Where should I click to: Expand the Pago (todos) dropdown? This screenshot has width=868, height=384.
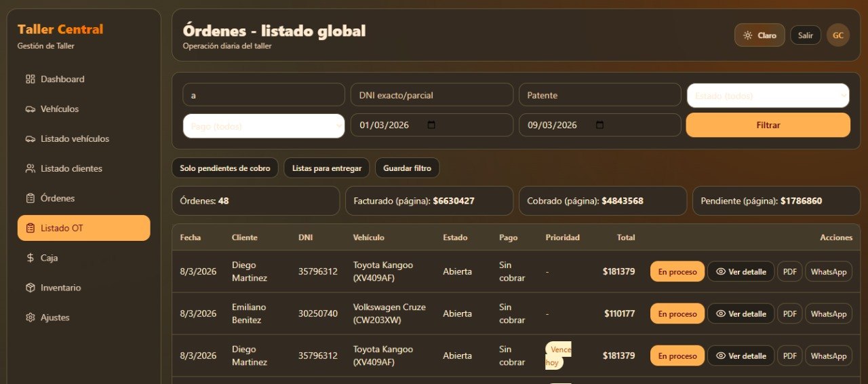tap(263, 126)
